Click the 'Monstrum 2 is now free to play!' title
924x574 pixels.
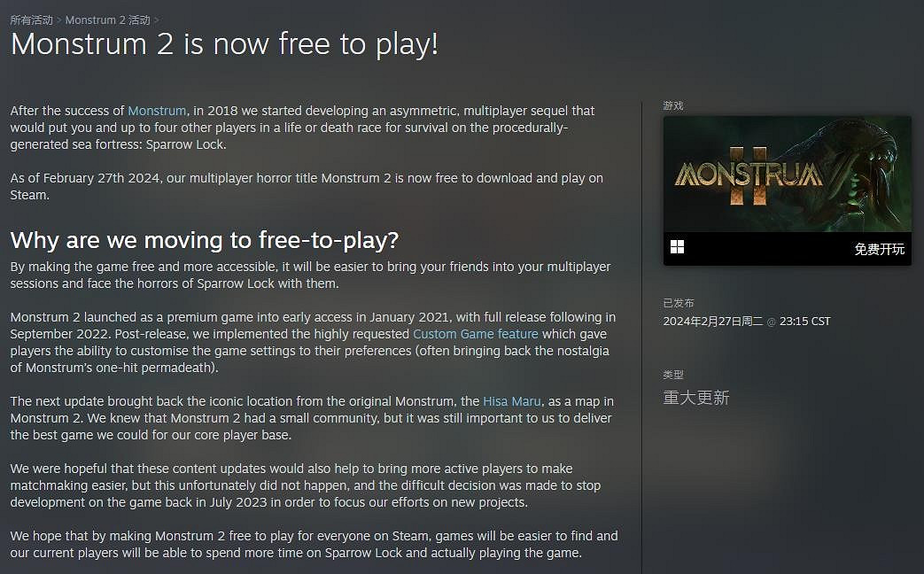[x=224, y=44]
